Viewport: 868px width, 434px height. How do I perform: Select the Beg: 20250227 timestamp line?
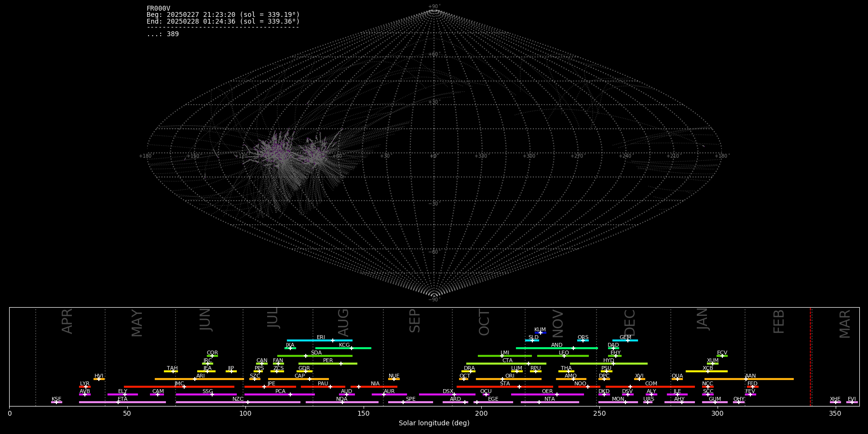coord(223,15)
